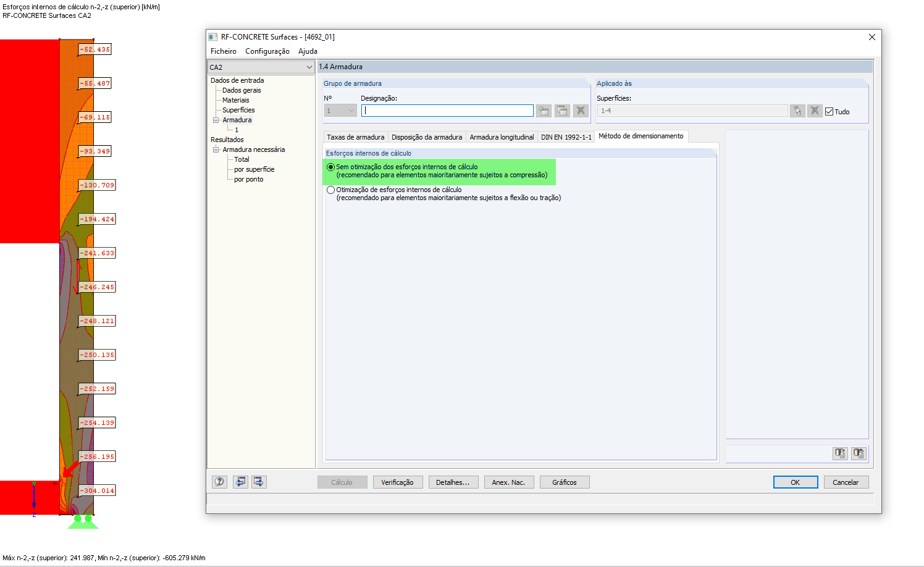Select Resultados tree heading
The width and height of the screenshot is (924, 567).
pyautogui.click(x=227, y=140)
